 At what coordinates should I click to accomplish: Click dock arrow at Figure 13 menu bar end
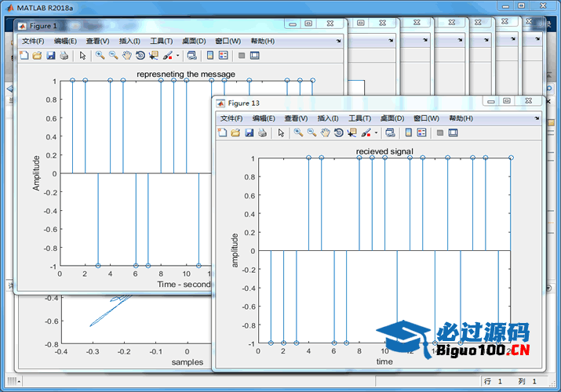pos(536,118)
